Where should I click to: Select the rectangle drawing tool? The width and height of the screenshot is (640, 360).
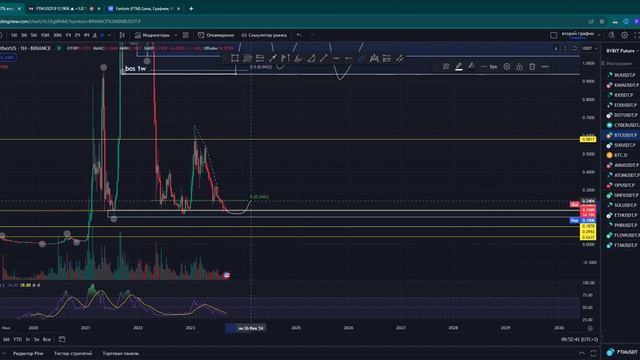(x=235, y=58)
